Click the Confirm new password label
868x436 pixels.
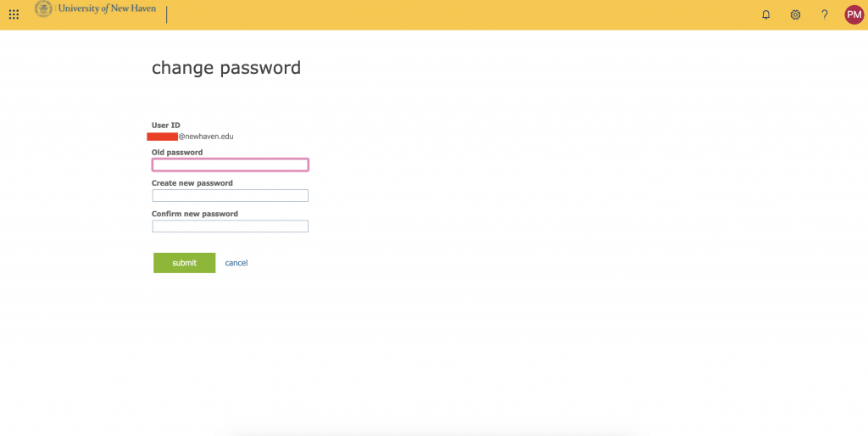coord(194,214)
